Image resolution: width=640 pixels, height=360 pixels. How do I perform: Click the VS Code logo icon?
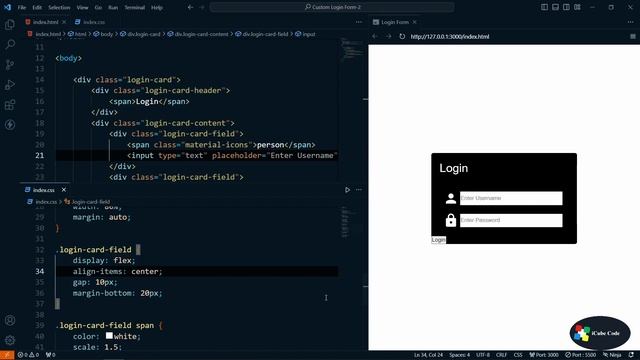(7, 7)
